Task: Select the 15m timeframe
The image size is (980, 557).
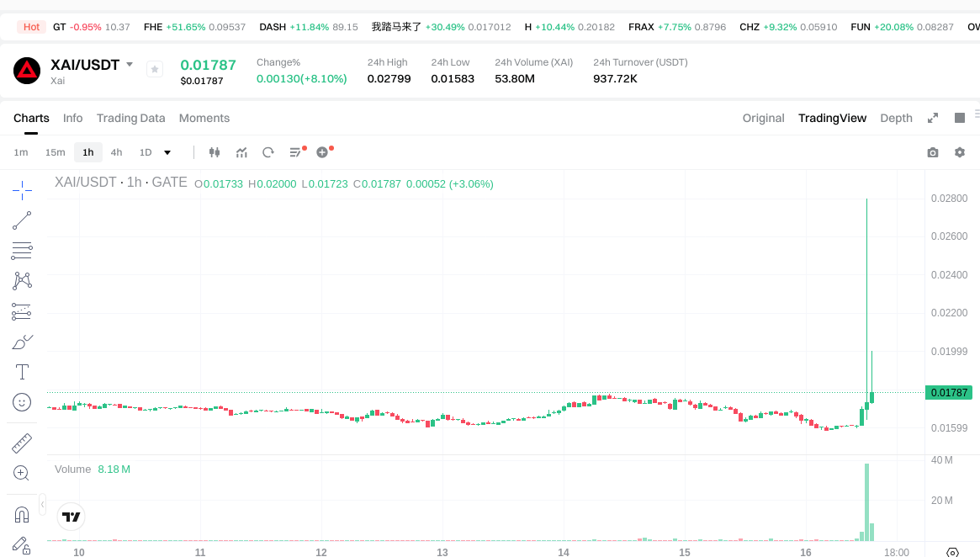Action: click(x=55, y=152)
